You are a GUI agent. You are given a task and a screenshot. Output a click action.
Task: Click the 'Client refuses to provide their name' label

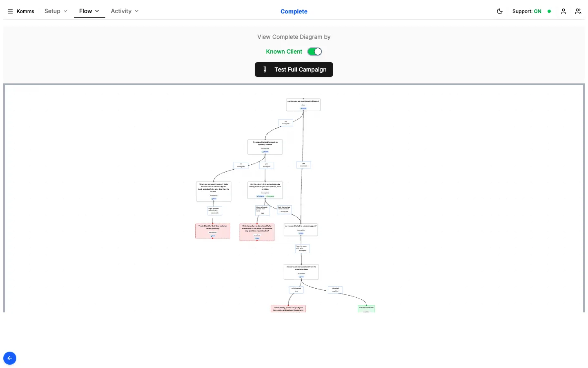coord(263,210)
